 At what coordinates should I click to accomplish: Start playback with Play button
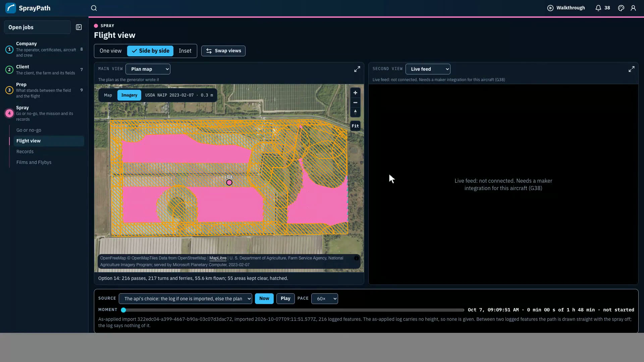[x=285, y=299]
